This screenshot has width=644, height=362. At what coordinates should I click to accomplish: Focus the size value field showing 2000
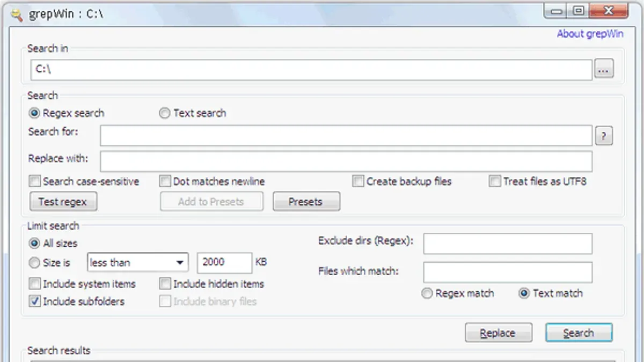pos(225,263)
